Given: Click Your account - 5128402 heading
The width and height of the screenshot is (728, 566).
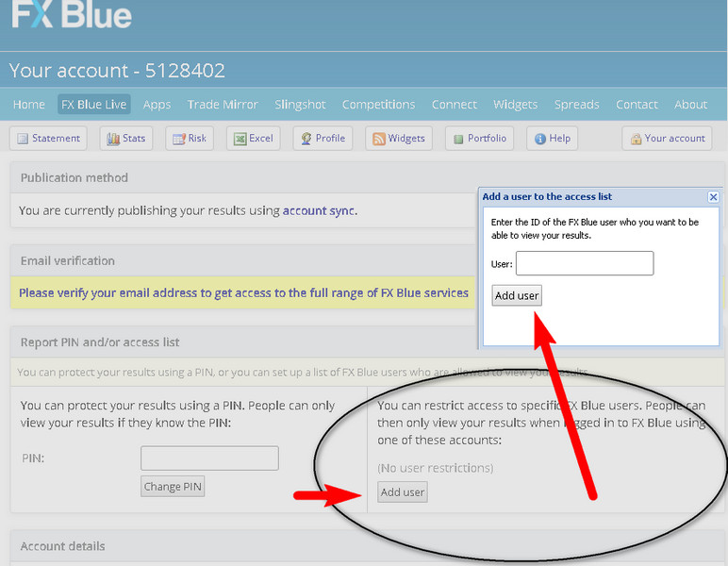Looking at the screenshot, I should [117, 71].
